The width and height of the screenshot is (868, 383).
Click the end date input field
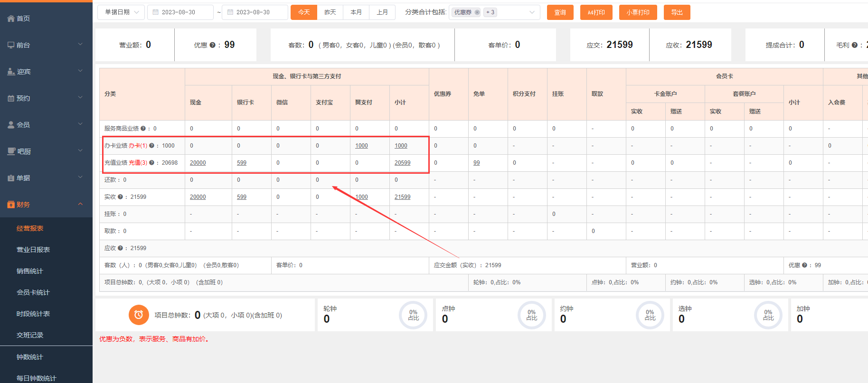click(255, 12)
